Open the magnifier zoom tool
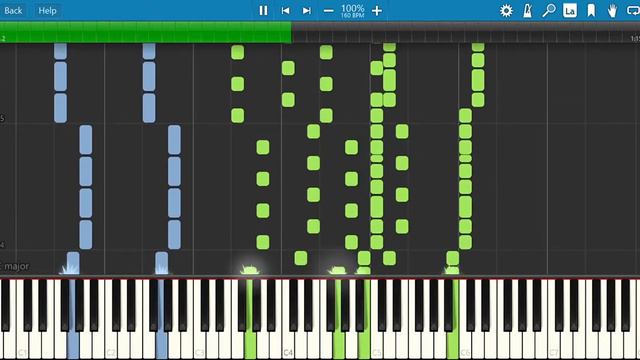Image resolution: width=640 pixels, height=360 pixels. [x=549, y=11]
